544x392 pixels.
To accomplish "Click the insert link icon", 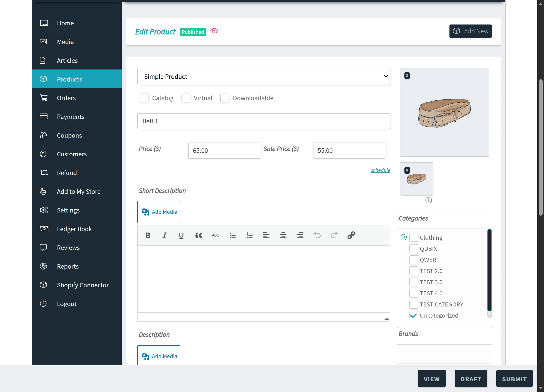I will (351, 235).
